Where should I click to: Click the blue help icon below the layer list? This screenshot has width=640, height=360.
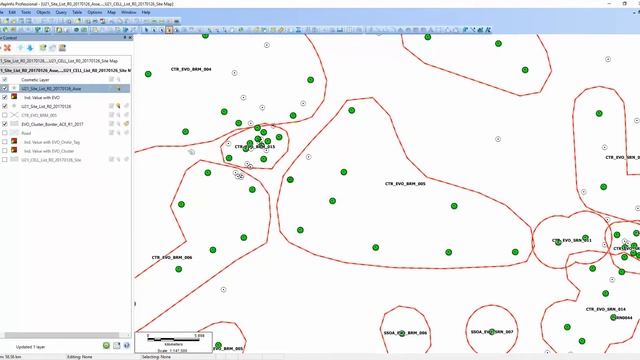pos(127,346)
